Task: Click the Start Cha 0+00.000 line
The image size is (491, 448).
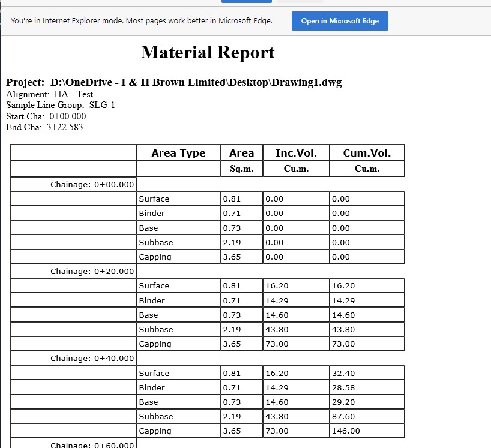Action: click(46, 116)
